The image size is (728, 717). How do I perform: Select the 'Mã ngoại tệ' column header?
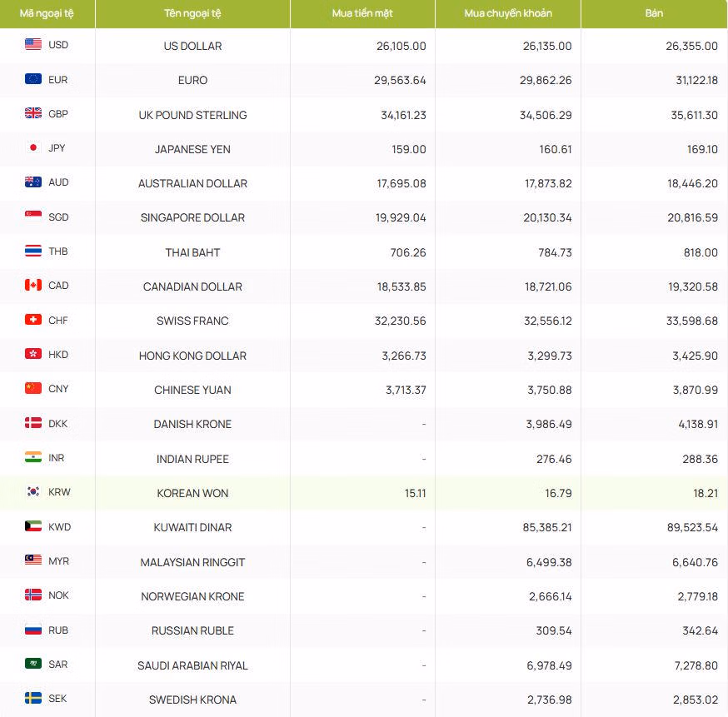point(47,13)
